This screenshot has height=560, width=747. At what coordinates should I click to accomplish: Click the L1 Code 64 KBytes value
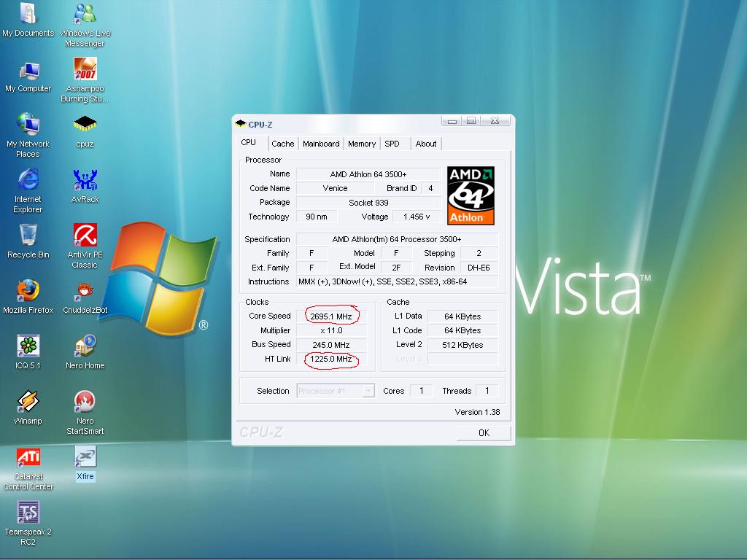tap(462, 330)
